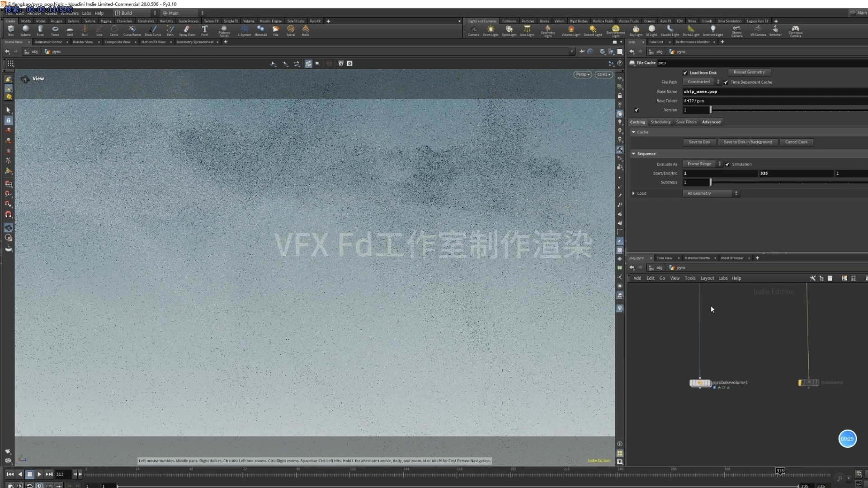Click the Point Light shelf icon
868x488 pixels.
[491, 30]
